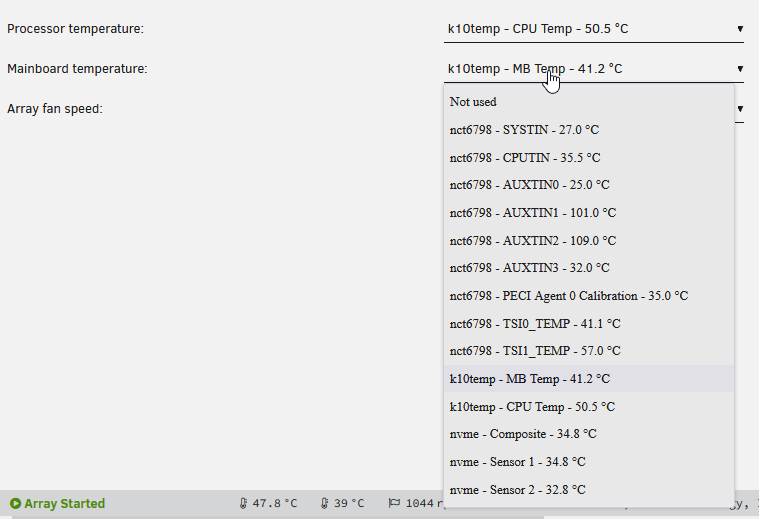Choose nvme - Sensor 1 - 34.8 °C

589,462
